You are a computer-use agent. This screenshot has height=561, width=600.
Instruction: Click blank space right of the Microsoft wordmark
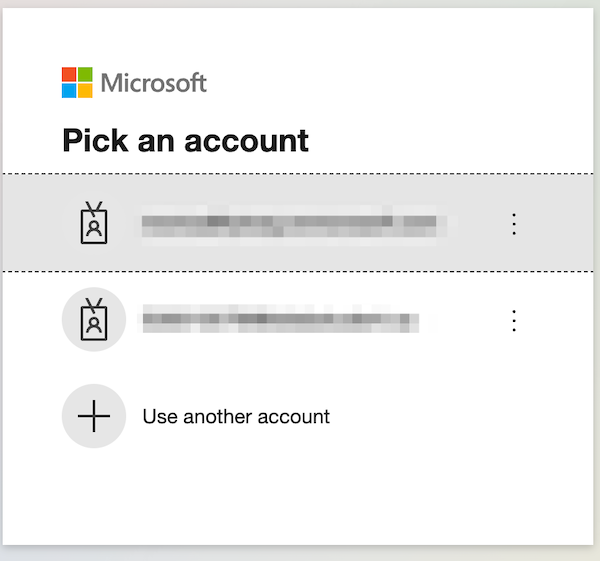[x=380, y=82]
